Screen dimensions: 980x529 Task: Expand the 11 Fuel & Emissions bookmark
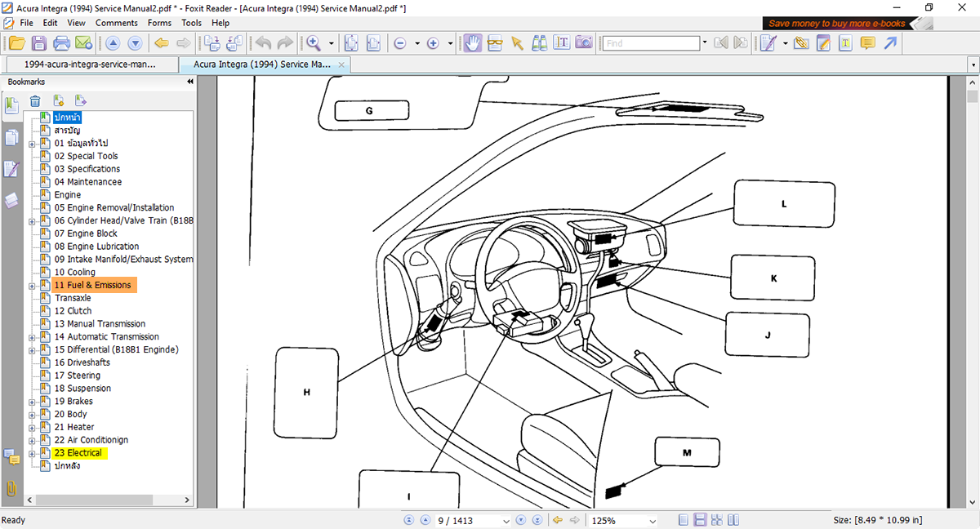point(32,286)
